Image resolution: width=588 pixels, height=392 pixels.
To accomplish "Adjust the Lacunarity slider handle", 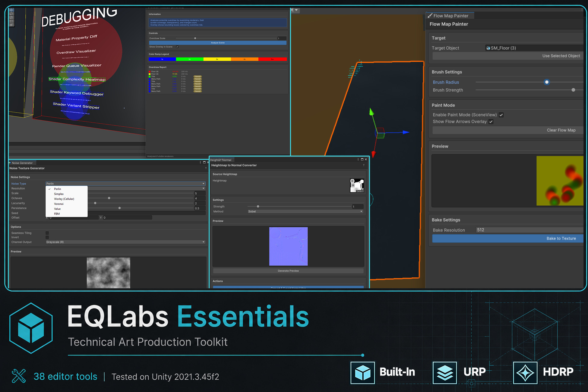I will 95,203.
